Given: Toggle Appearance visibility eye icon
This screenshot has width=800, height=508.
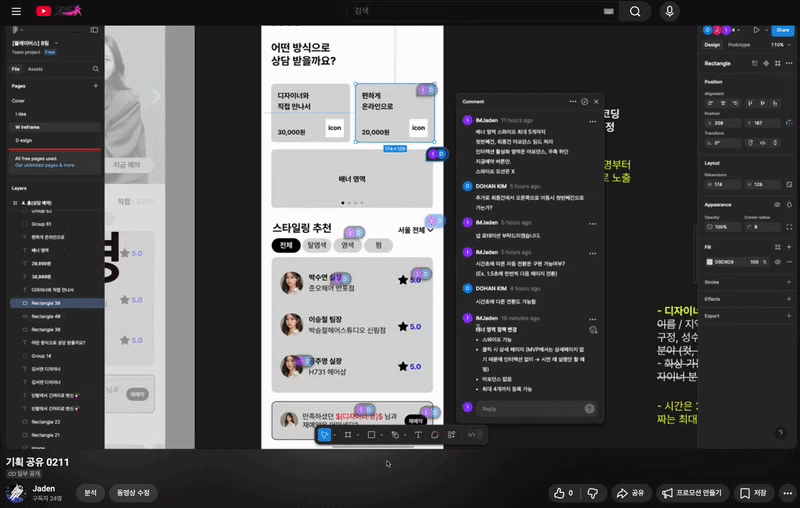Looking at the screenshot, I should (777, 205).
